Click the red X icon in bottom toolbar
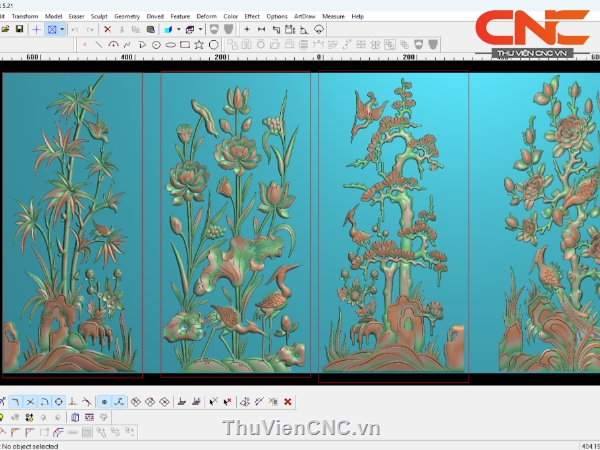 click(x=288, y=402)
